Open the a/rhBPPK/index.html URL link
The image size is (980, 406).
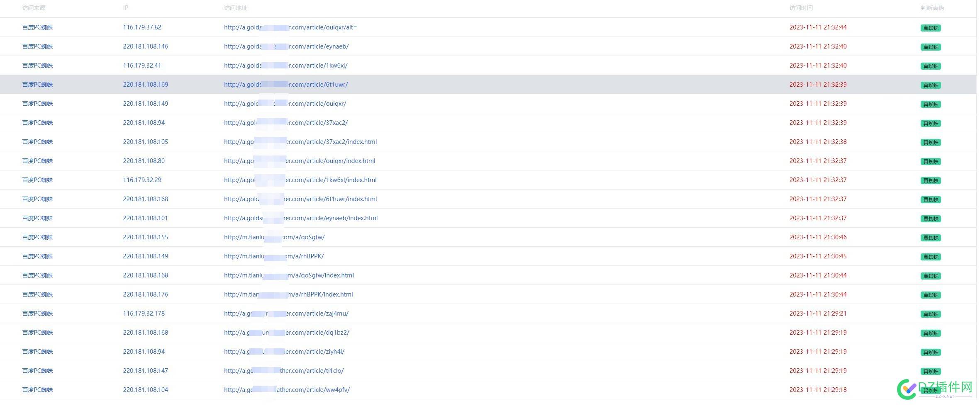click(288, 294)
